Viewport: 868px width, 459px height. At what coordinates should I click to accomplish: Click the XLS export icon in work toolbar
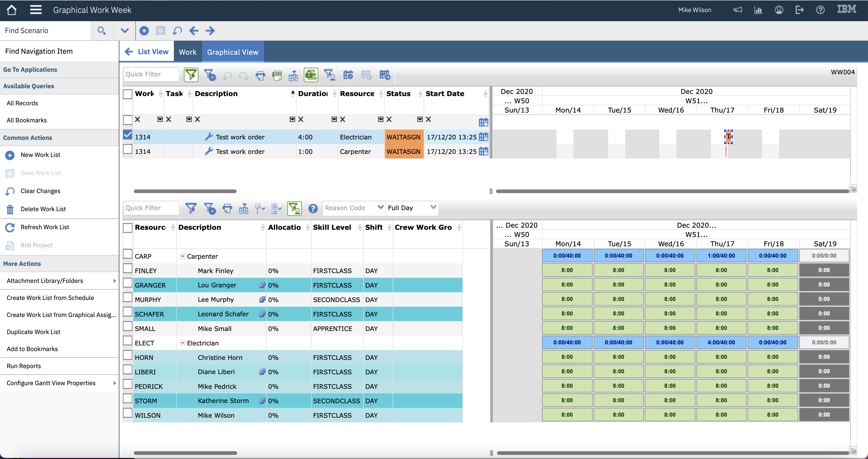point(277,75)
